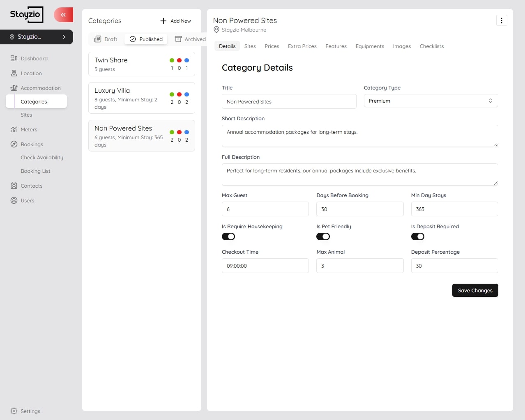Click the Bookings compass icon
This screenshot has width=525, height=420.
tap(14, 144)
